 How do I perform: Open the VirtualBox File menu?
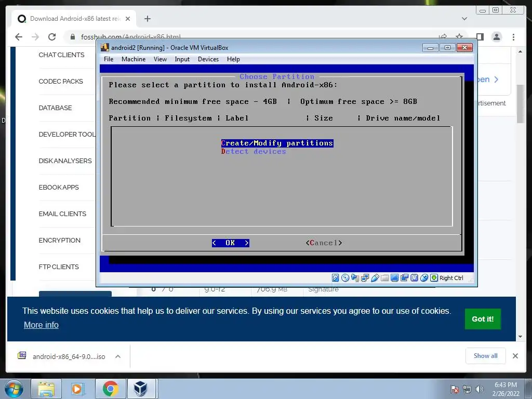tap(109, 59)
